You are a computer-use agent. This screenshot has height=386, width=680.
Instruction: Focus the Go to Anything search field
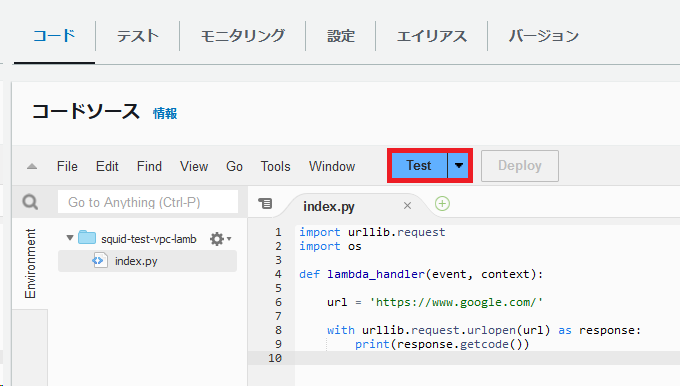click(148, 202)
